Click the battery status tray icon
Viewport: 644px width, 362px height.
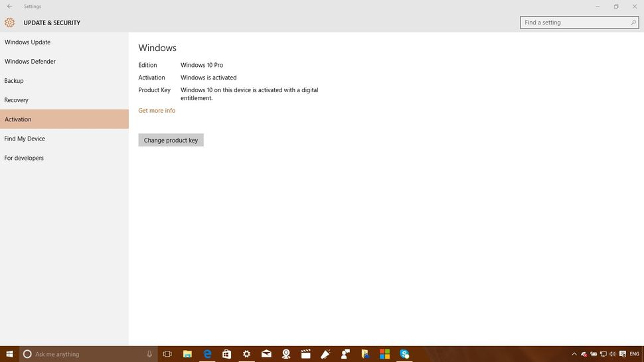594,354
